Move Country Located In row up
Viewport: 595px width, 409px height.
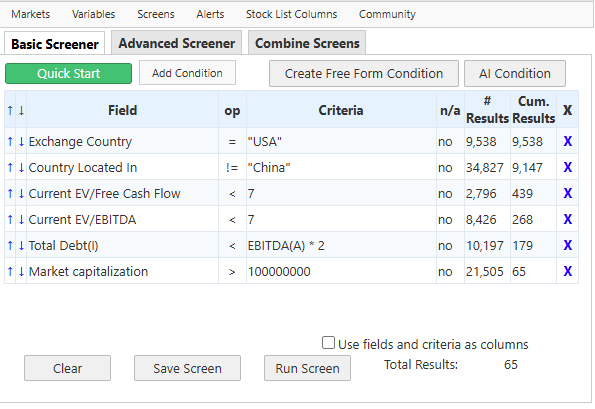[10, 167]
